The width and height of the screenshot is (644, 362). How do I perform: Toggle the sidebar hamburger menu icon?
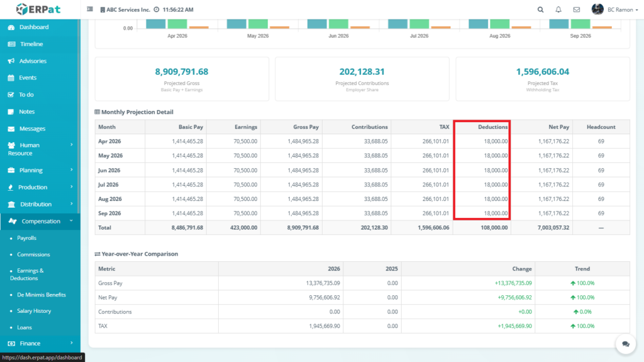[x=90, y=9]
